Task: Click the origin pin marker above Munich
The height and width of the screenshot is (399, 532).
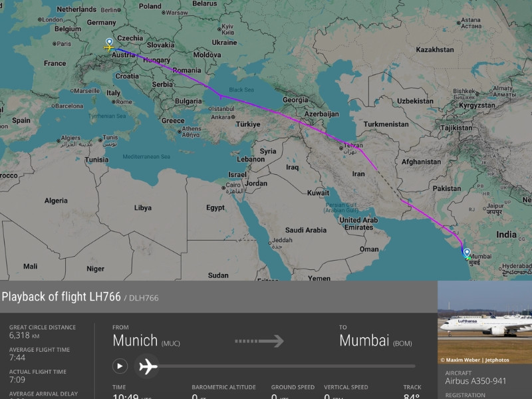Action: [x=109, y=42]
